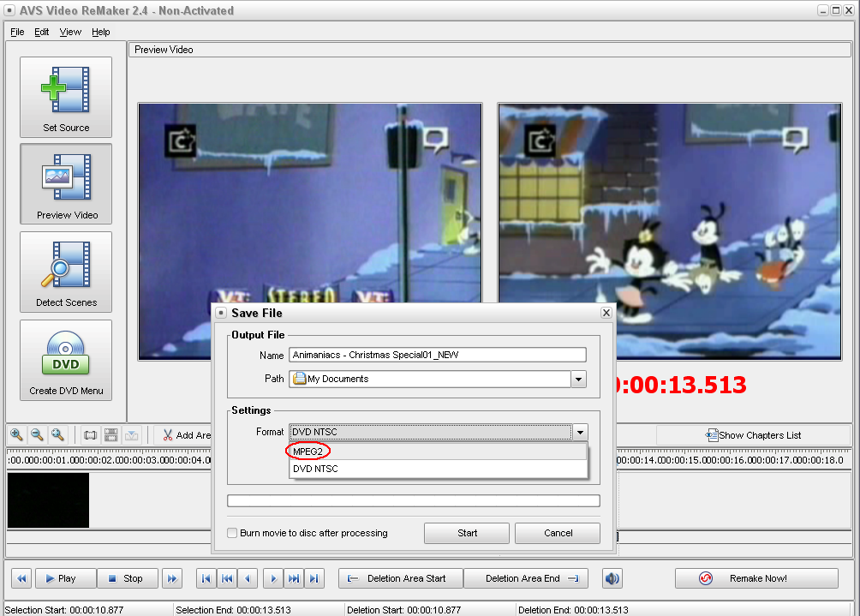Click the output file Name field
Viewport: 860px width, 616px height.
(438, 355)
